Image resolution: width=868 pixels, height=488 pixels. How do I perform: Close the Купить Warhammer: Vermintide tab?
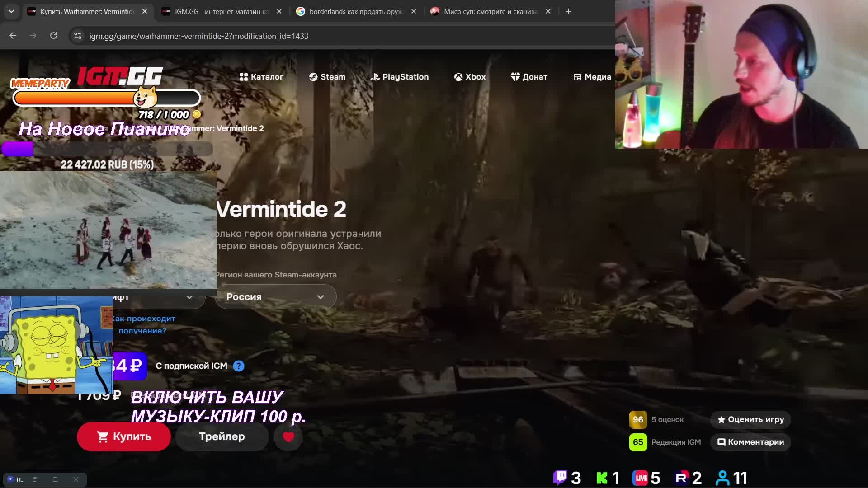(x=145, y=11)
